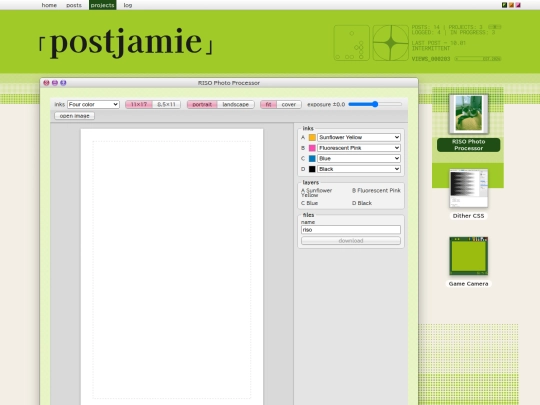Viewport: 540px width, 405px height.
Task: Open the Dither CSS project thumbnail
Action: [x=468, y=188]
